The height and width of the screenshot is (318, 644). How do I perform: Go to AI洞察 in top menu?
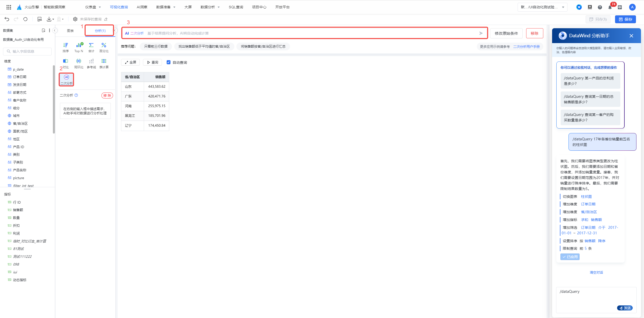click(x=142, y=7)
